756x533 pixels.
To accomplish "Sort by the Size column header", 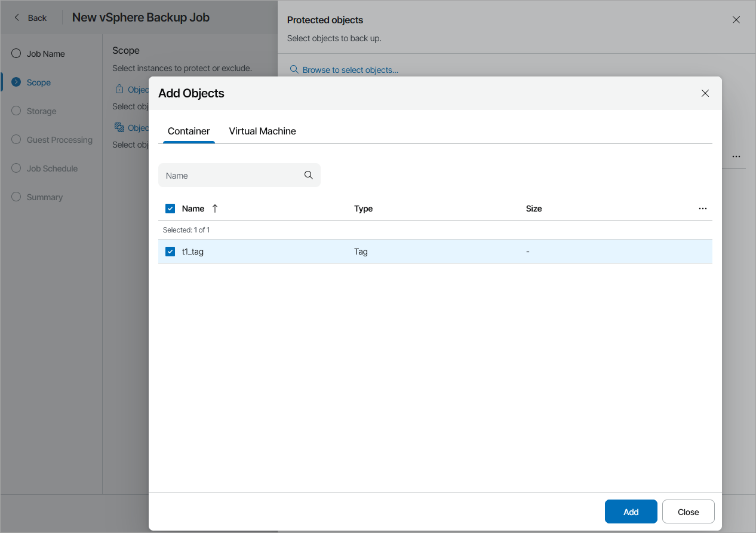I will pos(534,209).
